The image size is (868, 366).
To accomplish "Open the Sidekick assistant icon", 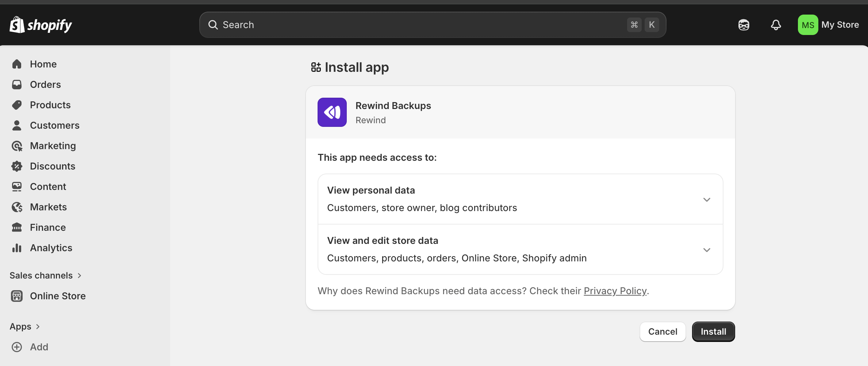I will click(x=744, y=25).
